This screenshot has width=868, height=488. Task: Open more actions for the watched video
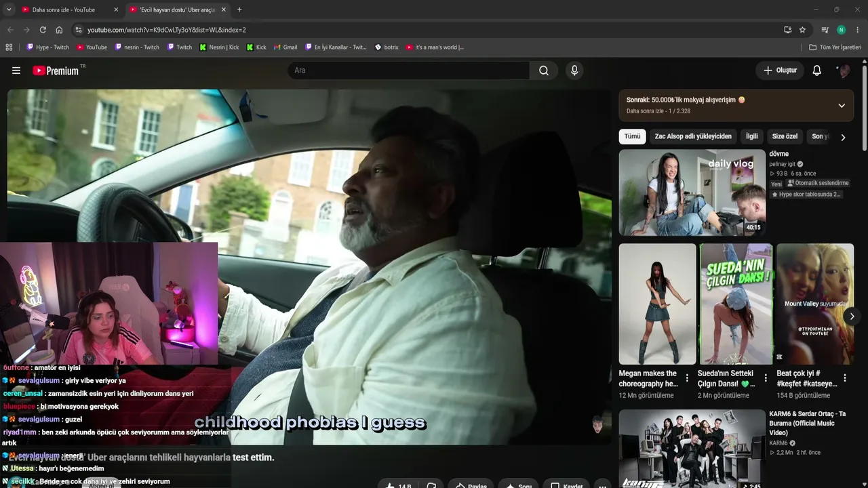[x=602, y=485]
